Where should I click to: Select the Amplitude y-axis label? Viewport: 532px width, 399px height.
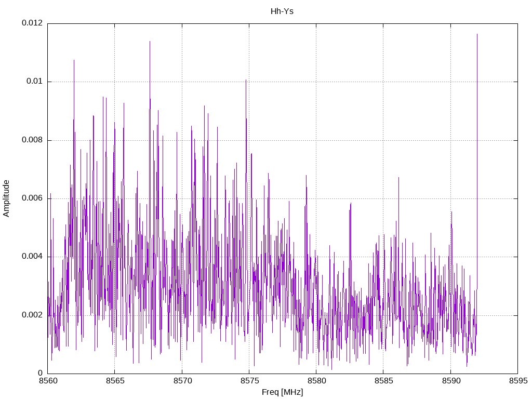click(6, 198)
